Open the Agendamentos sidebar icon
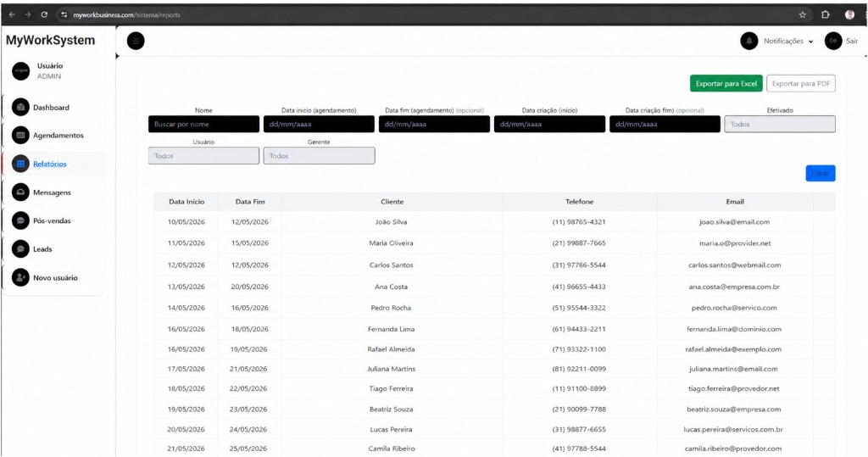 click(20, 135)
